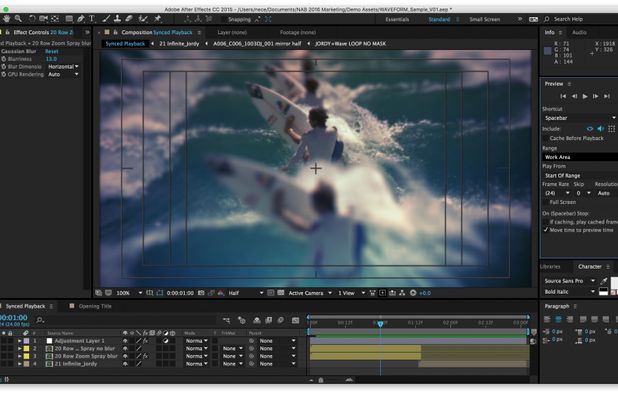Select the Unified Camera tool
Image resolution: width=618 pixels, height=394 pixels.
[x=43, y=19]
